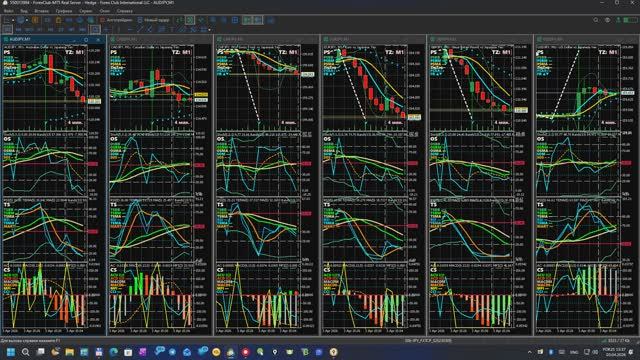
Task: Open the Сервис menu
Action: coord(86,11)
